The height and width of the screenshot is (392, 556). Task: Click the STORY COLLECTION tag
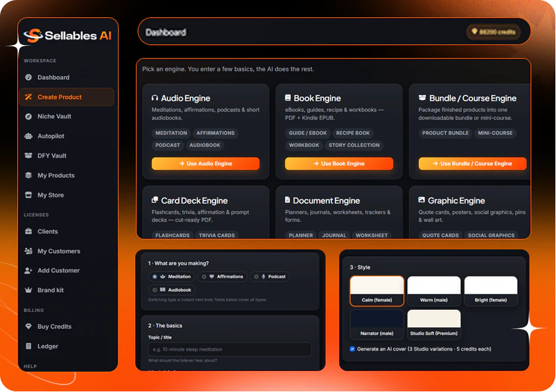(354, 145)
